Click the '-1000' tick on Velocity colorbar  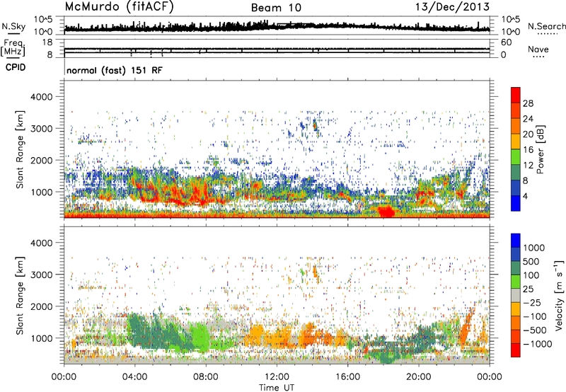pyautogui.click(x=537, y=344)
